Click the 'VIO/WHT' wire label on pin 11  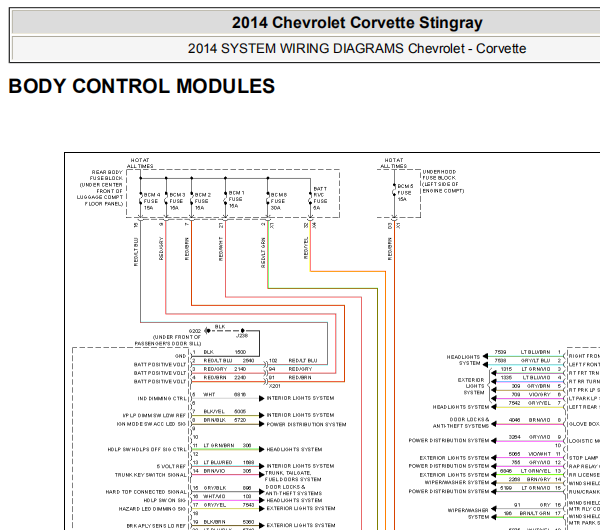pos(540,454)
